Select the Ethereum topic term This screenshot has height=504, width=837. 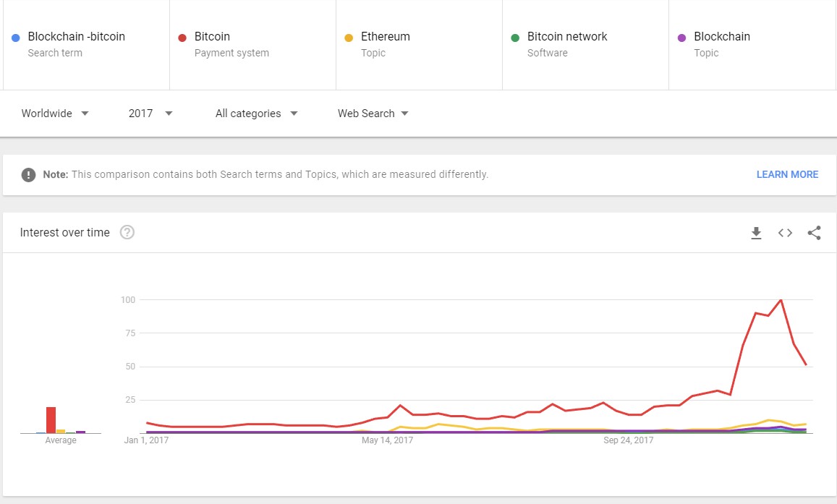coord(385,37)
